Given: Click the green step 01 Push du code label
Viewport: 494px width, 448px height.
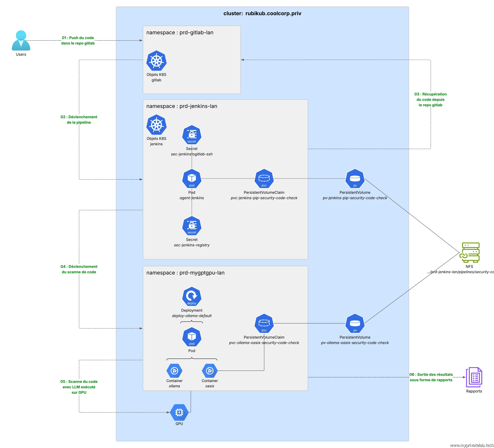Looking at the screenshot, I should [78, 40].
